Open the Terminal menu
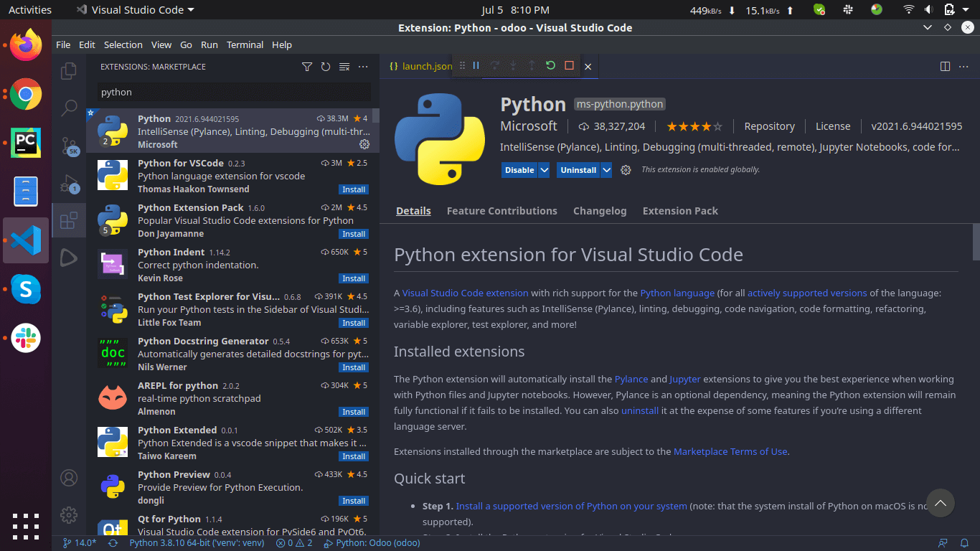 click(x=245, y=44)
